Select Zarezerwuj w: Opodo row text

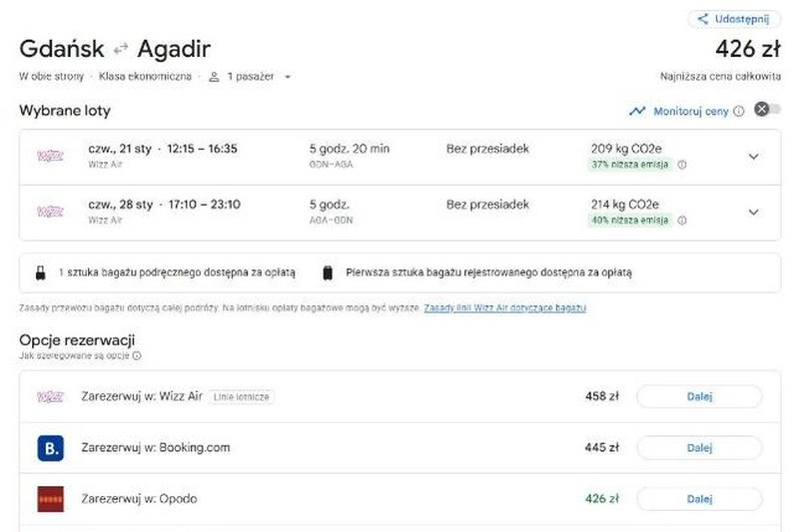coord(139,498)
